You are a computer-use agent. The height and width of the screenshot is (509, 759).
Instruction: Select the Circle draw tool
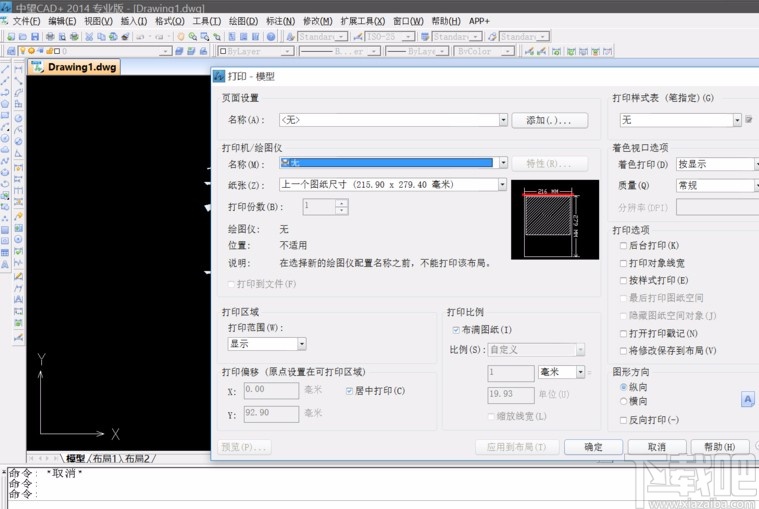click(5, 138)
